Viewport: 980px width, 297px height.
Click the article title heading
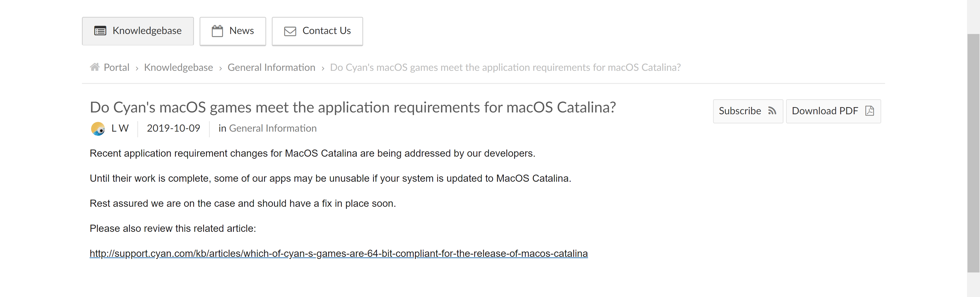pos(353,107)
